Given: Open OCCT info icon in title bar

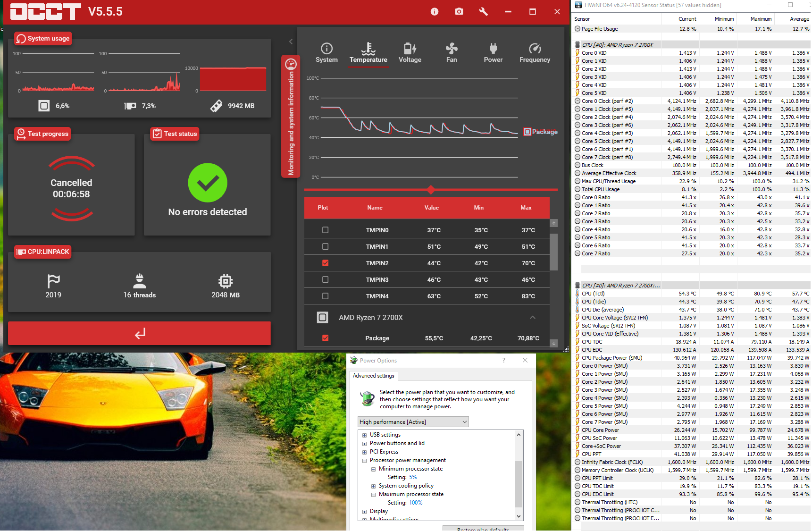Looking at the screenshot, I should 435,12.
